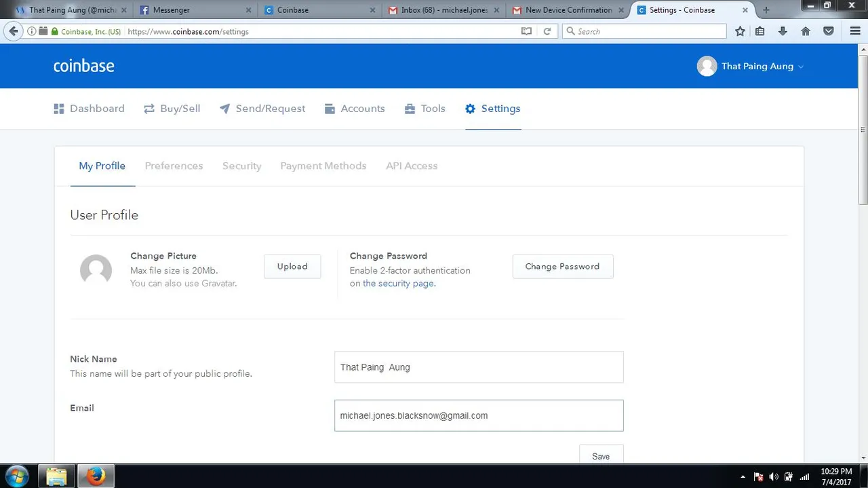The width and height of the screenshot is (868, 488).
Task: Select the My Profile tab
Action: click(102, 166)
